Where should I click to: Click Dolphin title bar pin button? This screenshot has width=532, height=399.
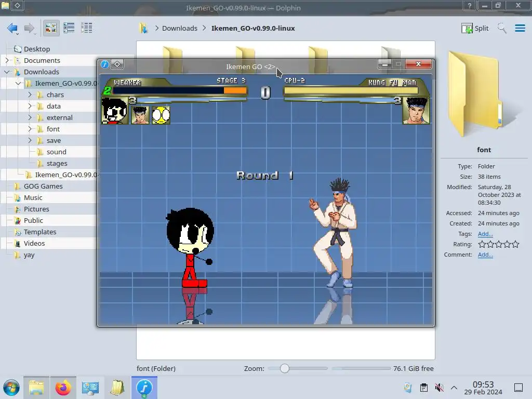click(17, 5)
